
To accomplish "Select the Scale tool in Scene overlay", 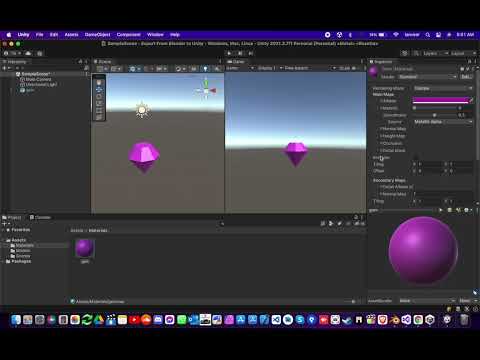I will [99, 104].
